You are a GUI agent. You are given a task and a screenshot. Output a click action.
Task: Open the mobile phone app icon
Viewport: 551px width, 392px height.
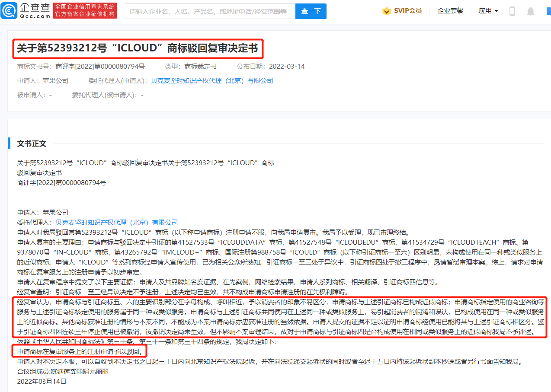point(512,11)
